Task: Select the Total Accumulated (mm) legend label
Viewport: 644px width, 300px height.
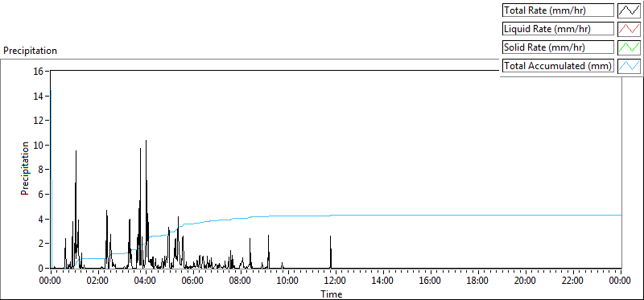Action: pos(558,66)
